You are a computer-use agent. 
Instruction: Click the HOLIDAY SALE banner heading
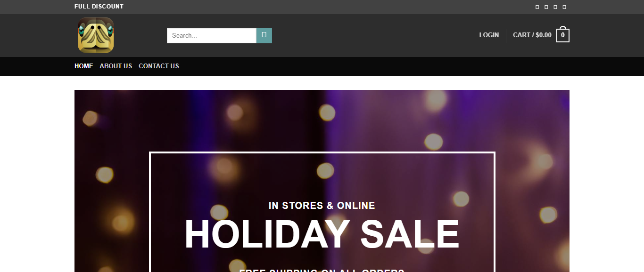[x=322, y=234]
